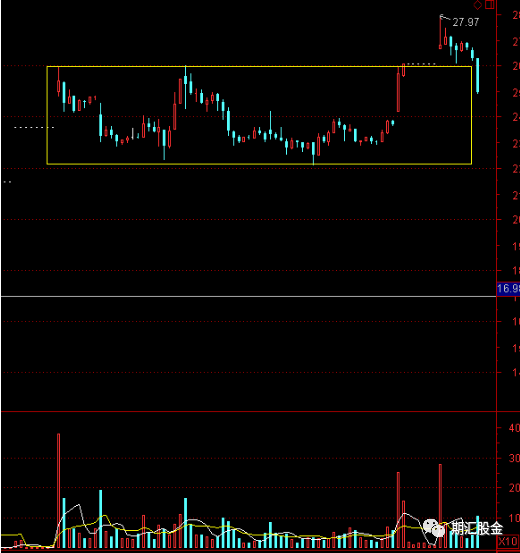Click the WeChat logo watermark
This screenshot has width=520, height=553.
coord(434,528)
